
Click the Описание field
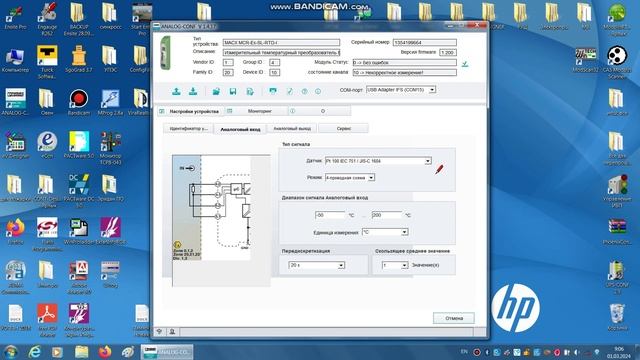coord(281,52)
